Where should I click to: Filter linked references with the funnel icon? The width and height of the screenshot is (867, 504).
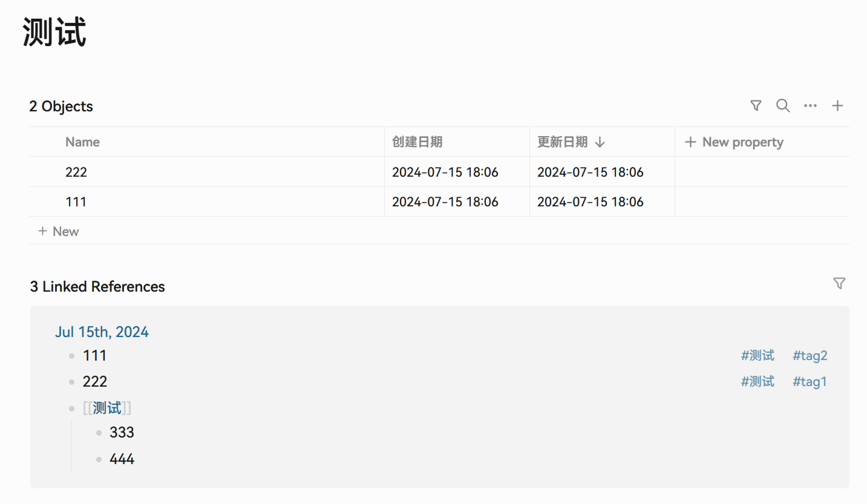click(x=839, y=283)
